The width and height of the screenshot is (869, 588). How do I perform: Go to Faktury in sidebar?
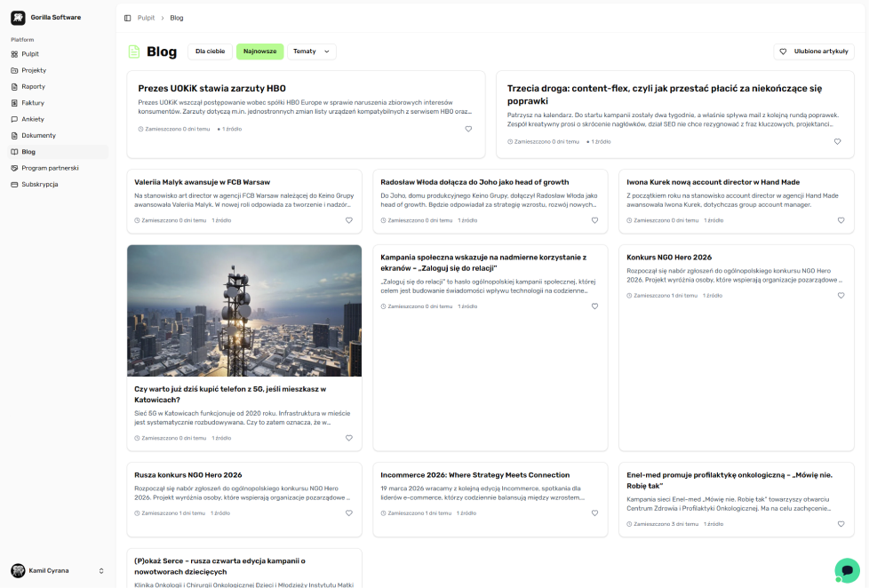point(33,103)
